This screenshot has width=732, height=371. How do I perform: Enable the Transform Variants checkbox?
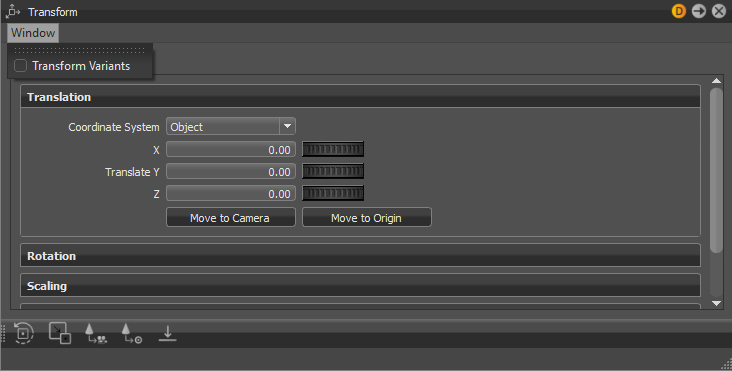(20, 66)
